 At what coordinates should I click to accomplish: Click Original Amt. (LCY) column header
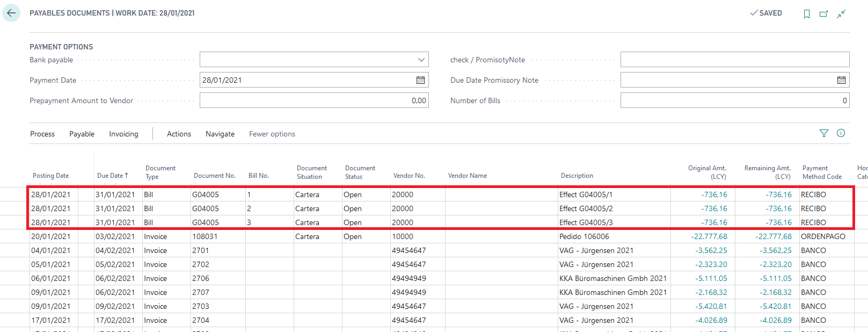click(707, 172)
